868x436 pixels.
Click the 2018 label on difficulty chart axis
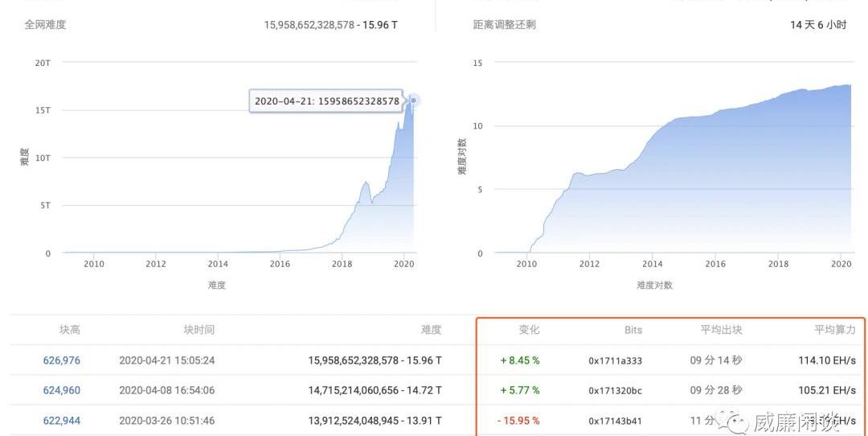coord(342,264)
